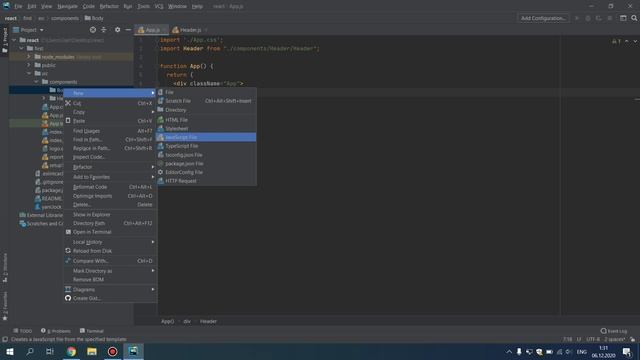This screenshot has width=640, height=360.
Task: Select Find Usages in context menu
Action: (110, 131)
